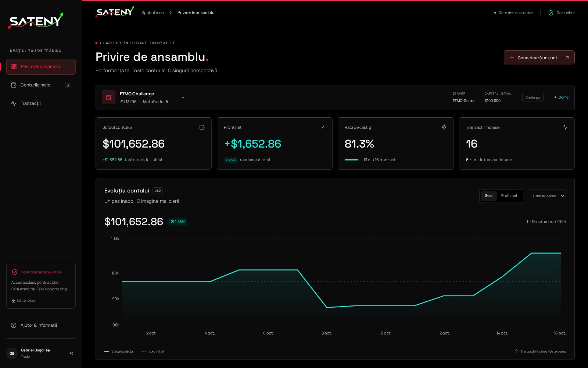
Task: Expand the FTMO Challenge account selector chevron
Action: pos(183,98)
